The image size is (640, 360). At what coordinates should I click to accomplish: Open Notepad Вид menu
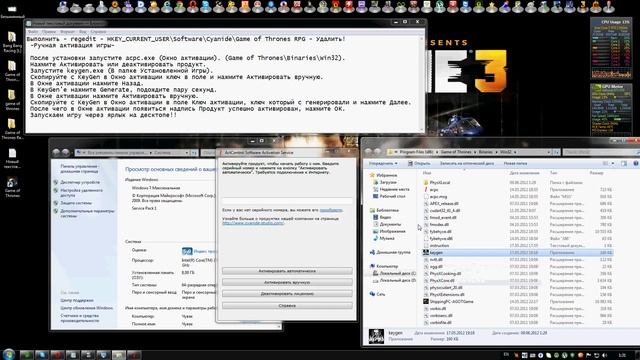tap(83, 31)
